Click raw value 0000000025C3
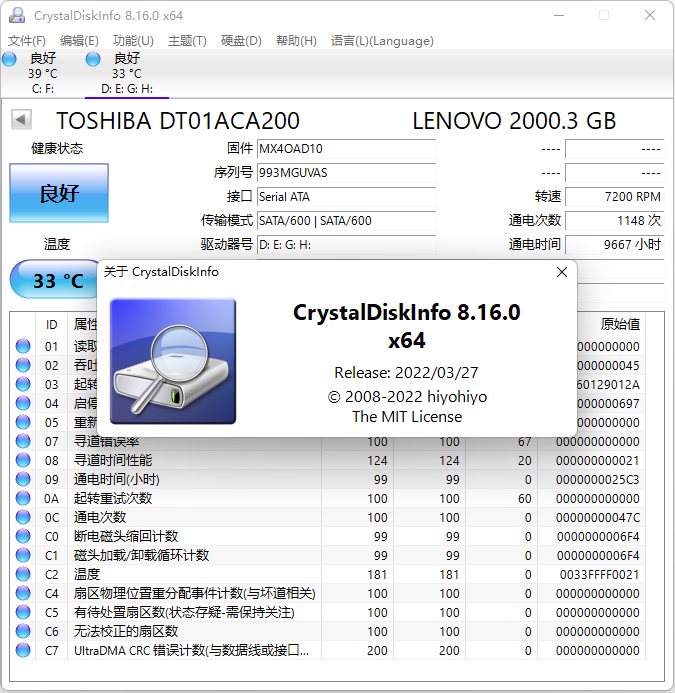The image size is (675, 693). pos(598,479)
